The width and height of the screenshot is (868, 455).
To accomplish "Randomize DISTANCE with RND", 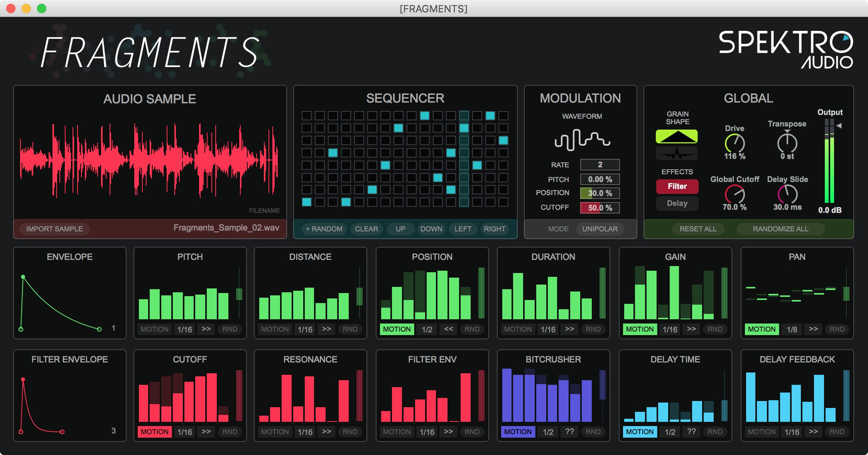I will [350, 329].
